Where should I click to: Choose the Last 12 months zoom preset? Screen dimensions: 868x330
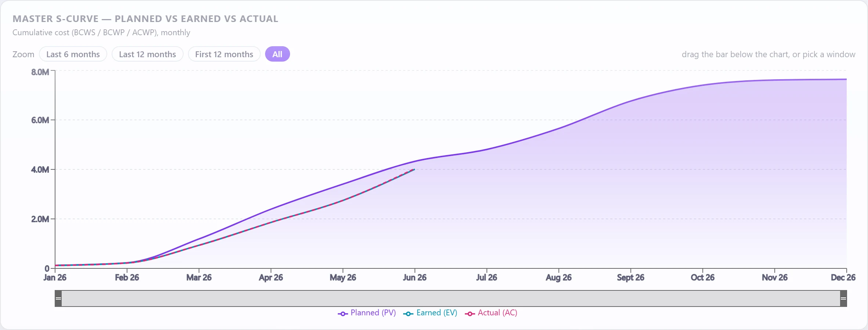[x=148, y=54]
